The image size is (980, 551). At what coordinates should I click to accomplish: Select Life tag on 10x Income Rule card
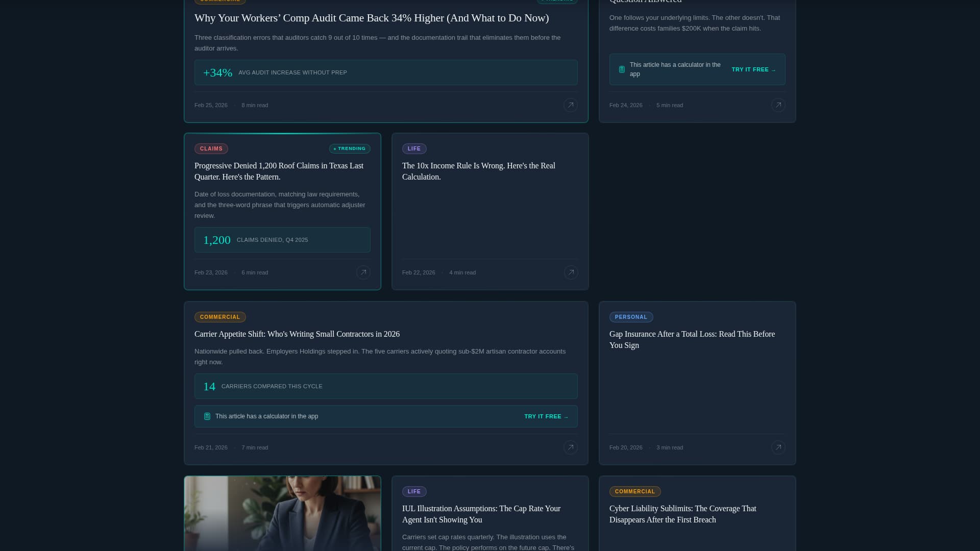[414, 149]
